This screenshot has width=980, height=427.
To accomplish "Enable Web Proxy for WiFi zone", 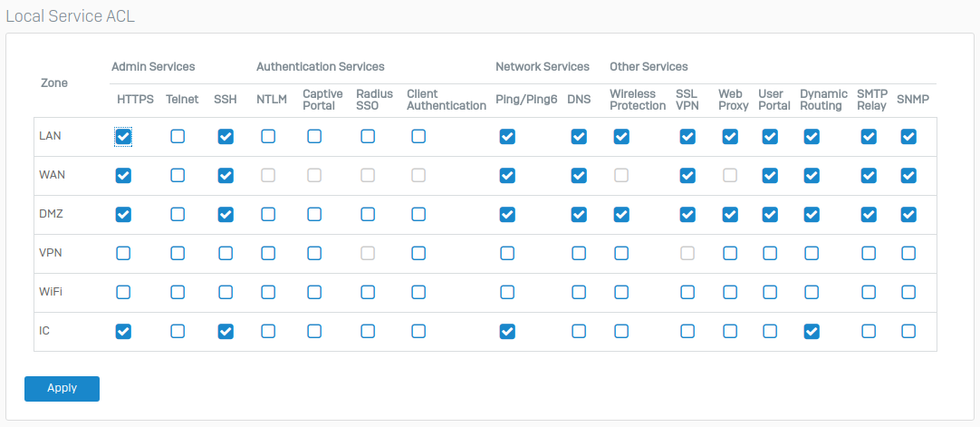I will [730, 292].
